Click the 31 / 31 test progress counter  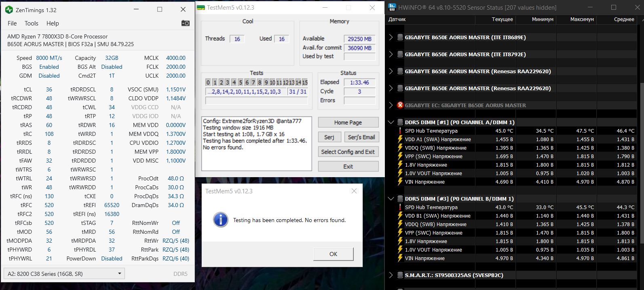point(298,92)
